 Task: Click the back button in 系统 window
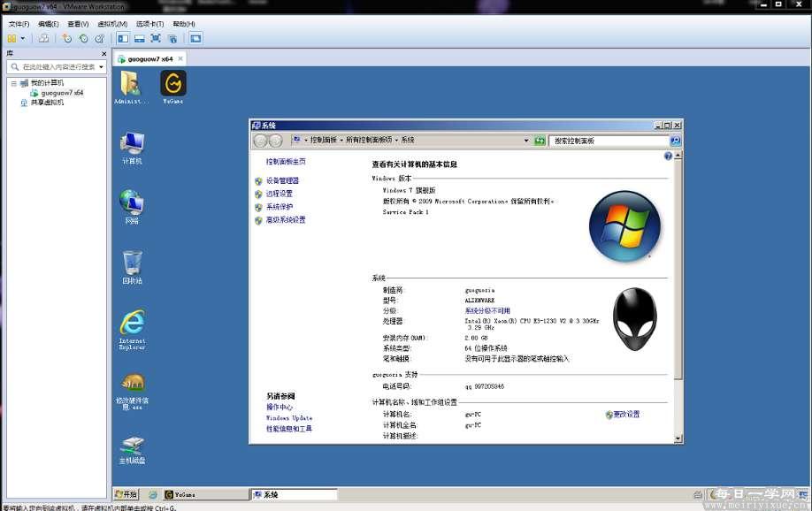click(260, 141)
